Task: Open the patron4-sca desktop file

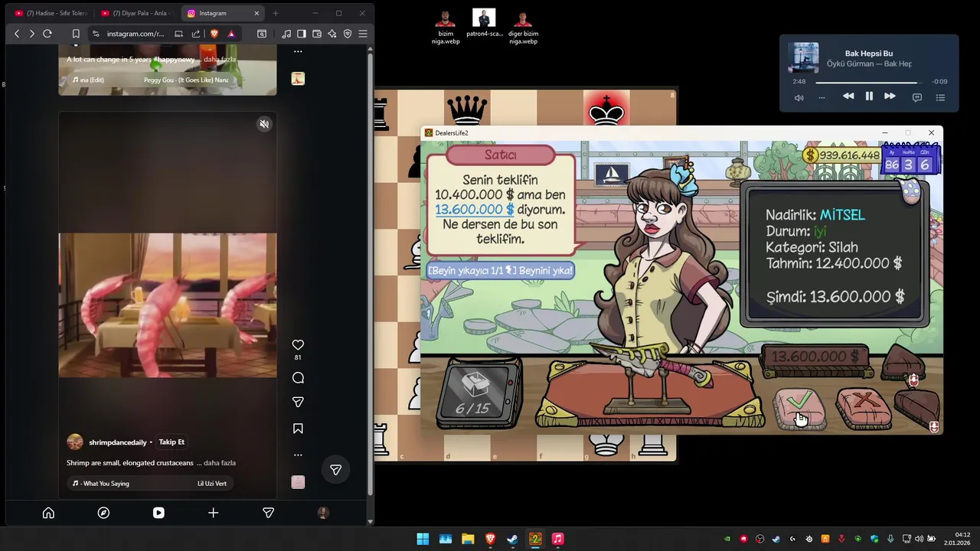Action: [484, 23]
